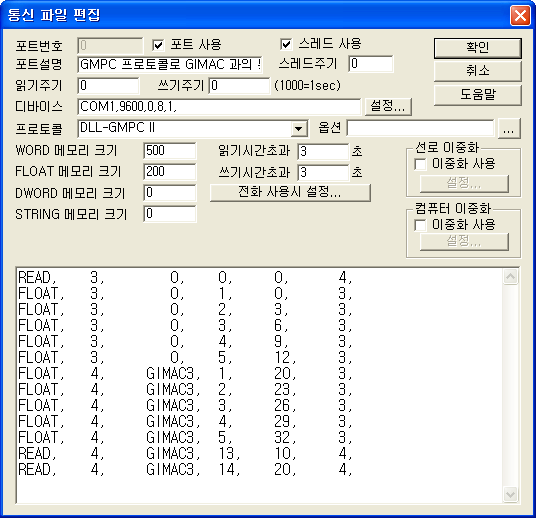The height and width of the screenshot is (518, 536).
Task: Expand the 프로토콜 dropdown arrow
Action: (x=298, y=129)
